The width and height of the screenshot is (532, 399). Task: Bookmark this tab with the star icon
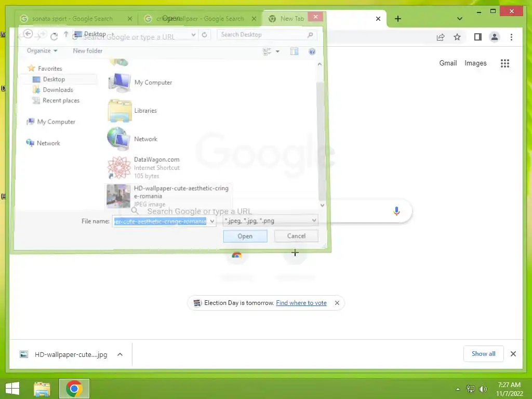pos(457,37)
